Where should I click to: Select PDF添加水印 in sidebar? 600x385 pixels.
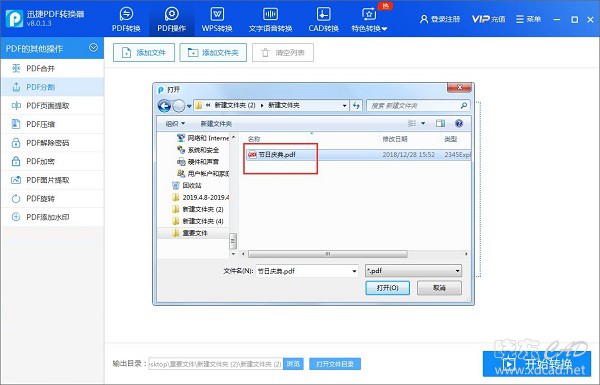pos(52,217)
